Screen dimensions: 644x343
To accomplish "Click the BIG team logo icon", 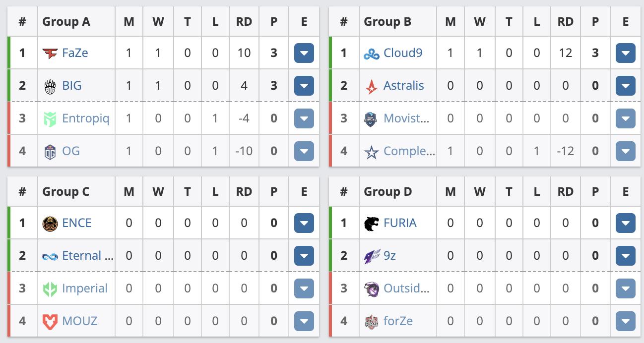I will pos(51,86).
